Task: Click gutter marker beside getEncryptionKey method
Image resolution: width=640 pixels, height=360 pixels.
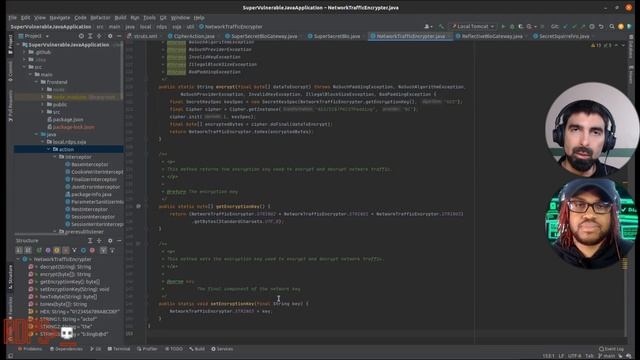Action: [x=138, y=207]
